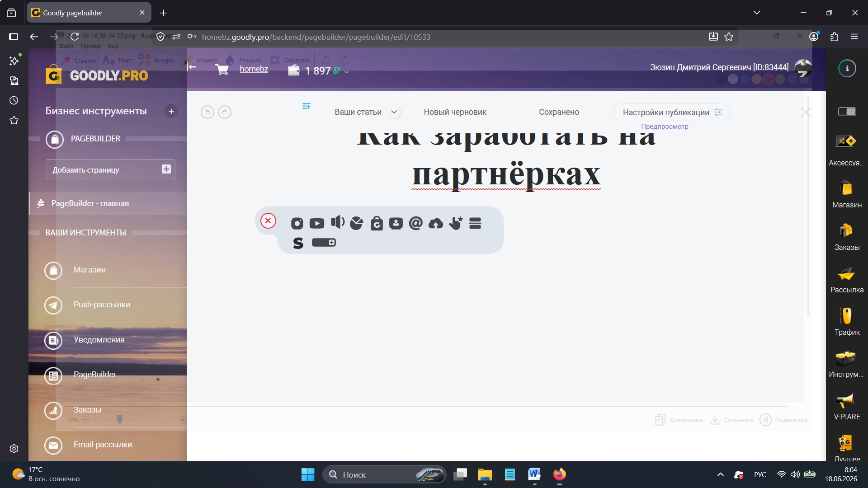Open Windows Start menu
The image size is (868, 488).
[x=308, y=474]
